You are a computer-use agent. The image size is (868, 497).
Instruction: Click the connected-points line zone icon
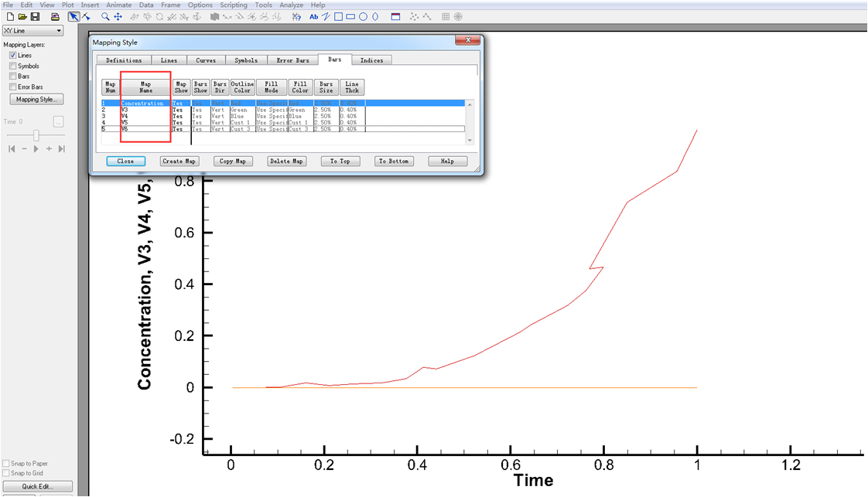[x=427, y=16]
